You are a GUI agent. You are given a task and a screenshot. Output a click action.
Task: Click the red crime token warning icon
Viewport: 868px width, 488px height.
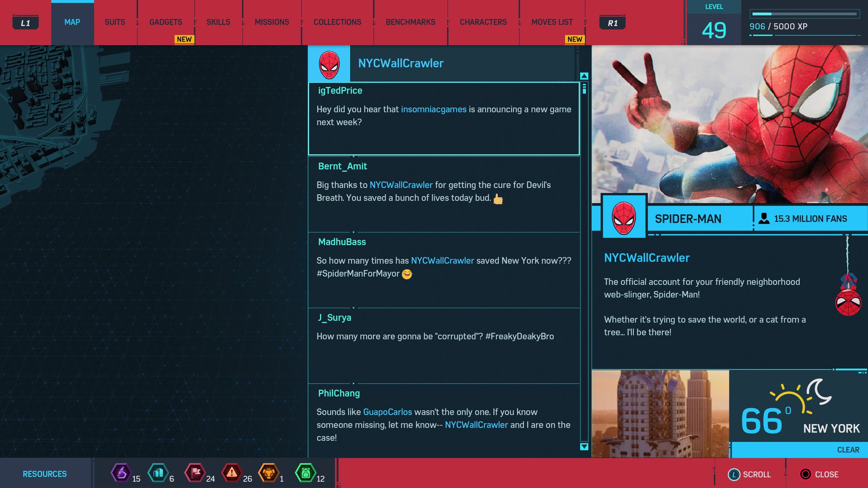(x=232, y=473)
